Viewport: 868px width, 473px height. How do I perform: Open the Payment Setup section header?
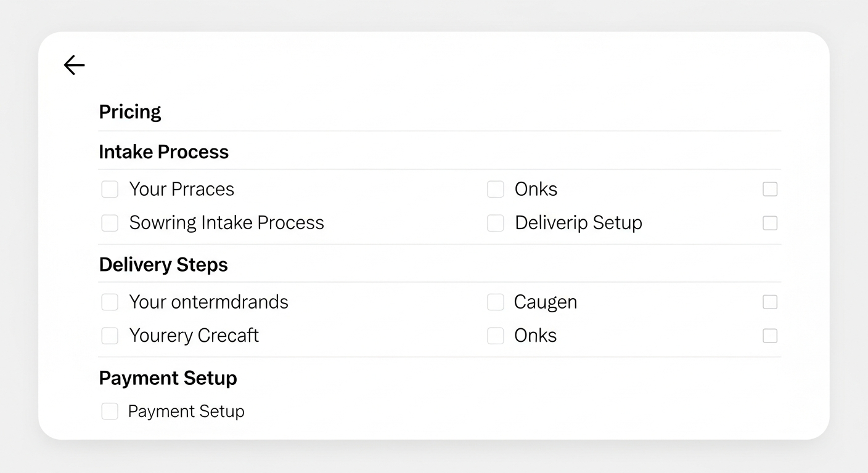click(168, 378)
